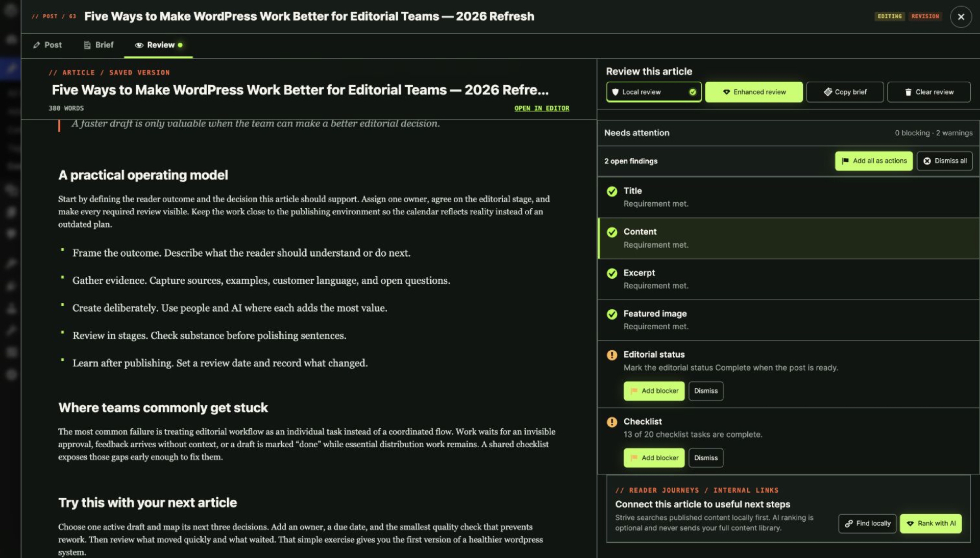Screen dimensions: 980x558
Task: Click Rank with AI button
Action: point(930,524)
